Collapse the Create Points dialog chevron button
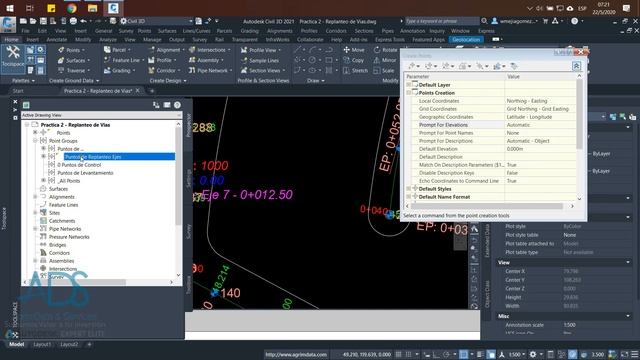640x360 pixels. point(576,66)
